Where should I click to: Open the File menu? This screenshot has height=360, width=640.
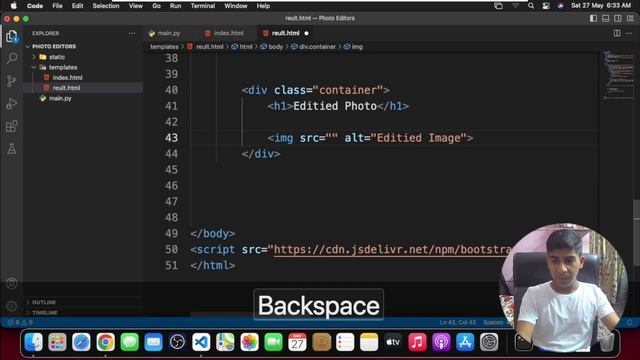pyautogui.click(x=58, y=6)
